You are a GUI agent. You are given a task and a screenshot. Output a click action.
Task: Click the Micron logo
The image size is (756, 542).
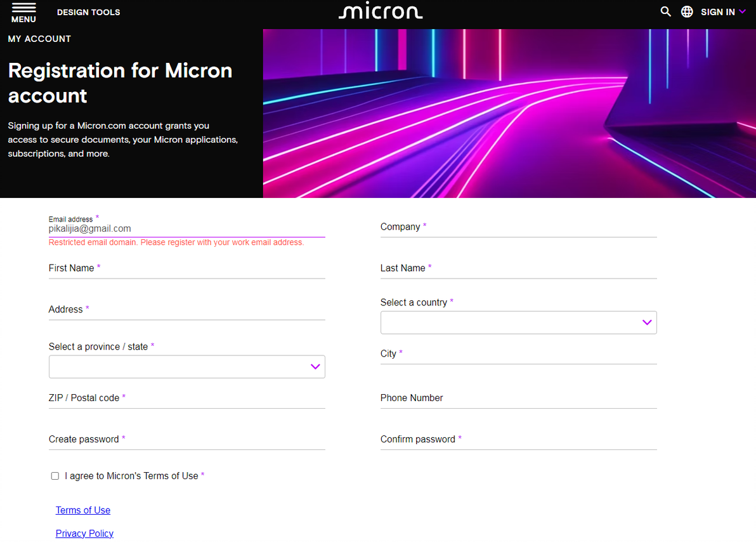point(381,12)
